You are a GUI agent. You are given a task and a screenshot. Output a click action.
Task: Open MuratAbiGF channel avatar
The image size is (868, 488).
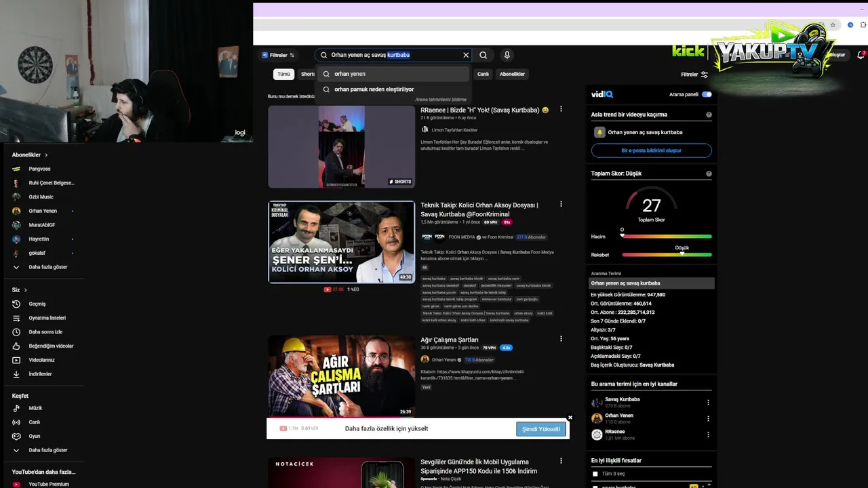pyautogui.click(x=16, y=225)
